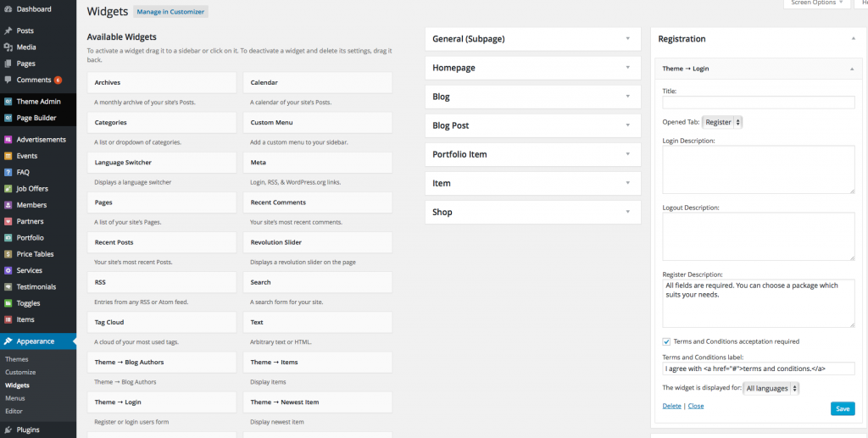Click the Register Description textarea
This screenshot has width=868, height=438.
[759, 303]
